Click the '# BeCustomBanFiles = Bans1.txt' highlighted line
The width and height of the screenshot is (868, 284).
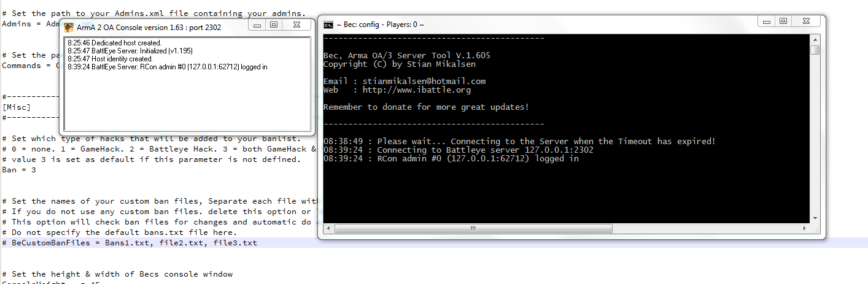coord(130,243)
